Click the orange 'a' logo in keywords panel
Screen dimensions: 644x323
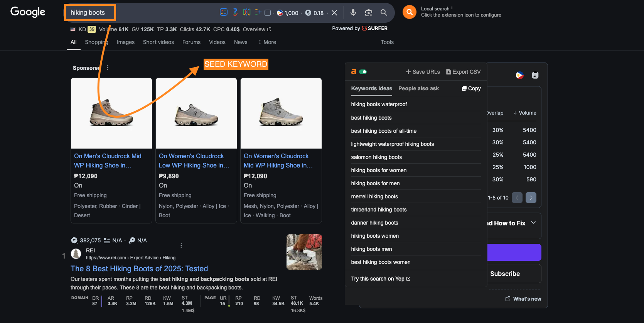click(x=354, y=71)
